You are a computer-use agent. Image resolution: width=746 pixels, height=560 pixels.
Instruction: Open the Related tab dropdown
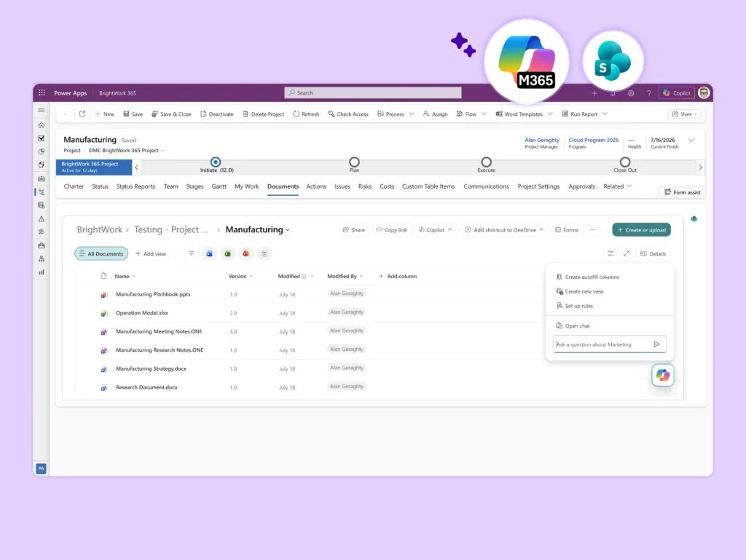(618, 186)
